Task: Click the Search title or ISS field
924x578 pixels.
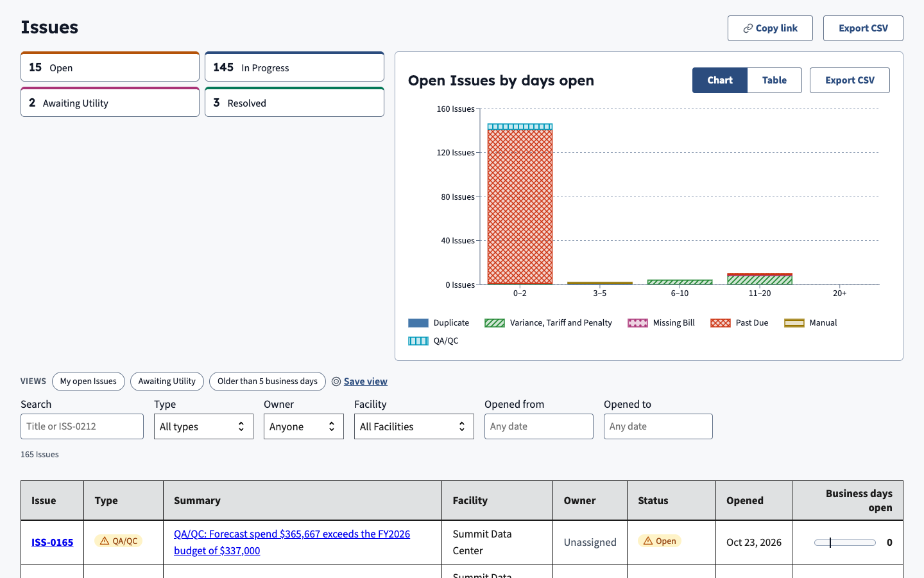Action: 82,426
